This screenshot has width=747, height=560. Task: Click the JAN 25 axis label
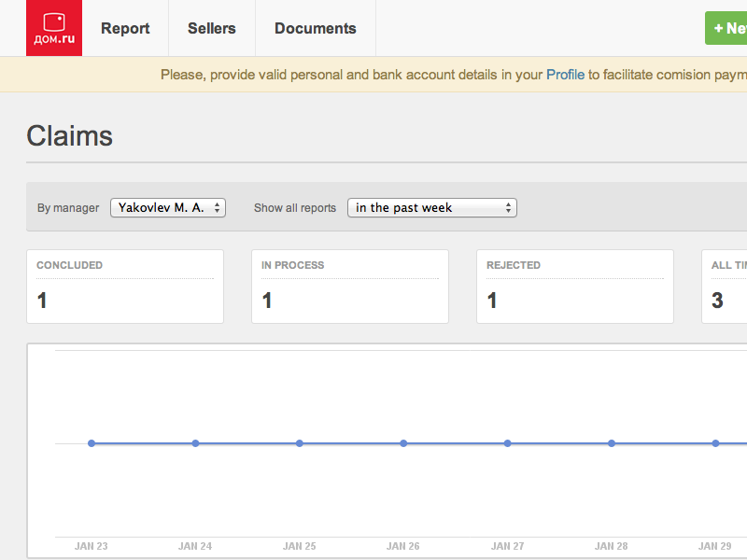pos(299,546)
